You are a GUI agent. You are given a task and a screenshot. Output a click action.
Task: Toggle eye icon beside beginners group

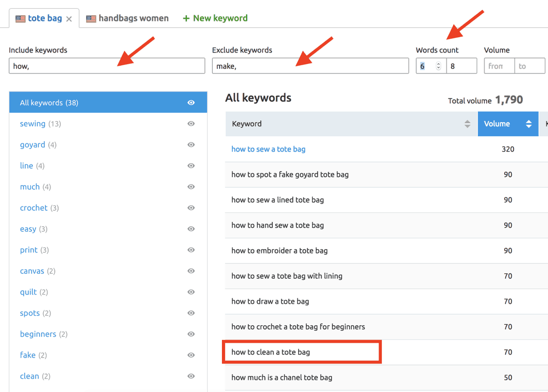coord(191,334)
